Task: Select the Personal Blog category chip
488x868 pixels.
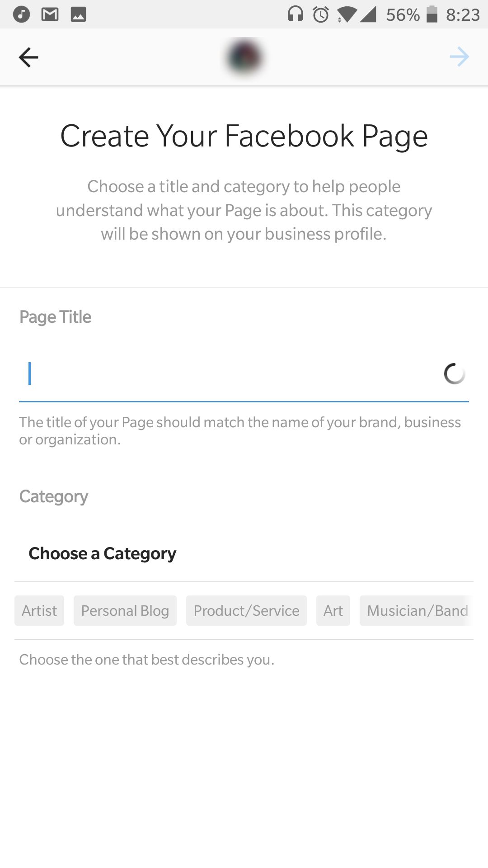Action: point(125,611)
